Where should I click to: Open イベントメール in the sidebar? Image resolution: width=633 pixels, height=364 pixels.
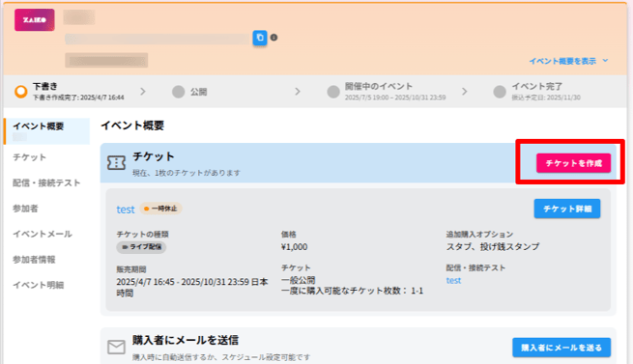coord(42,234)
